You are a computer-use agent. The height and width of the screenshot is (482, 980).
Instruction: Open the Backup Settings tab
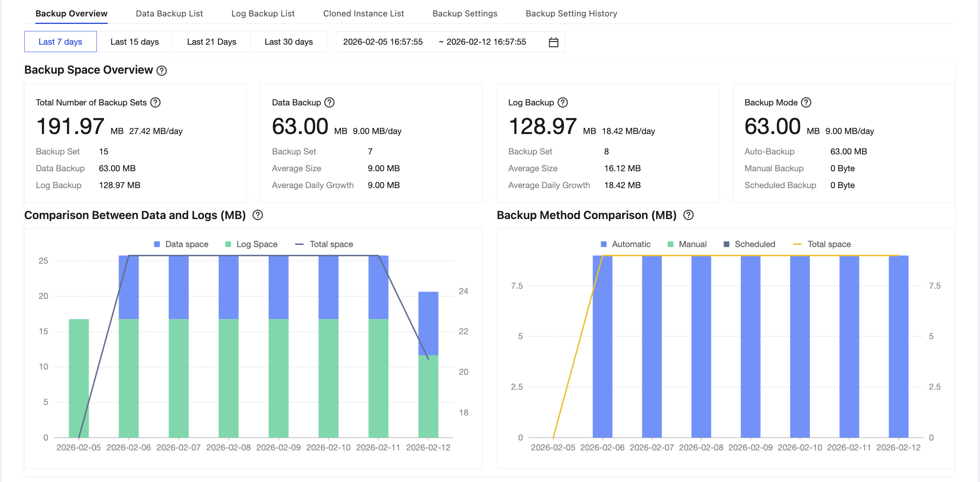pyautogui.click(x=465, y=14)
